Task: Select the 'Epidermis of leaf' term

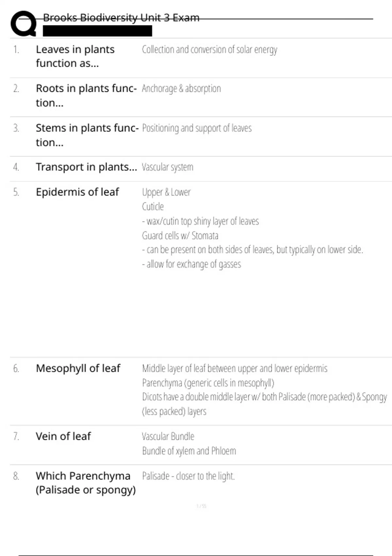Action: 77,192
